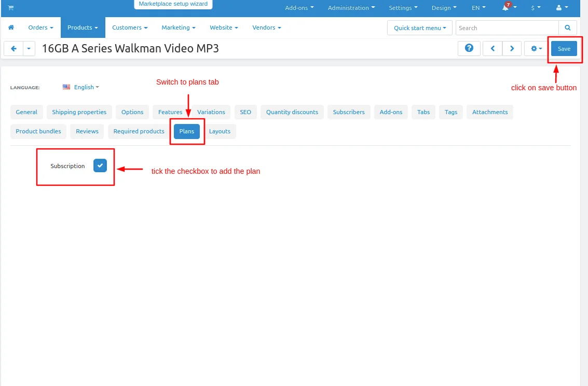
Task: Switch to the Tabs tab
Action: 423,112
